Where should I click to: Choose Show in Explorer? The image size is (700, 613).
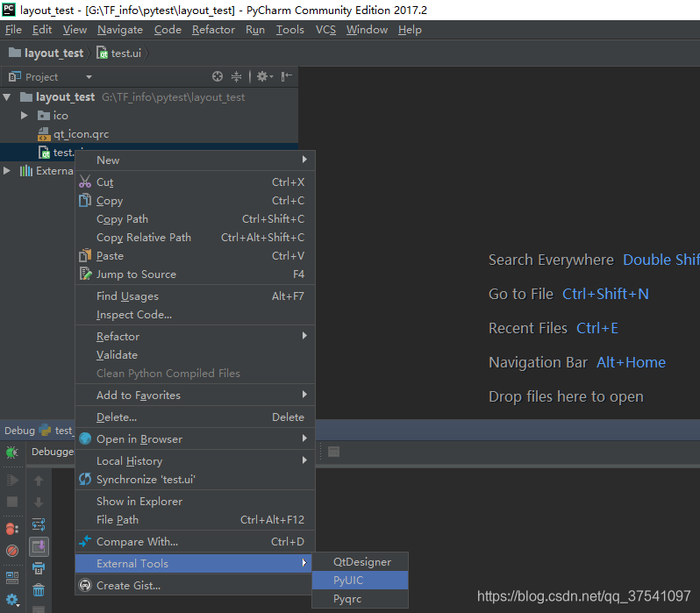coord(195,502)
